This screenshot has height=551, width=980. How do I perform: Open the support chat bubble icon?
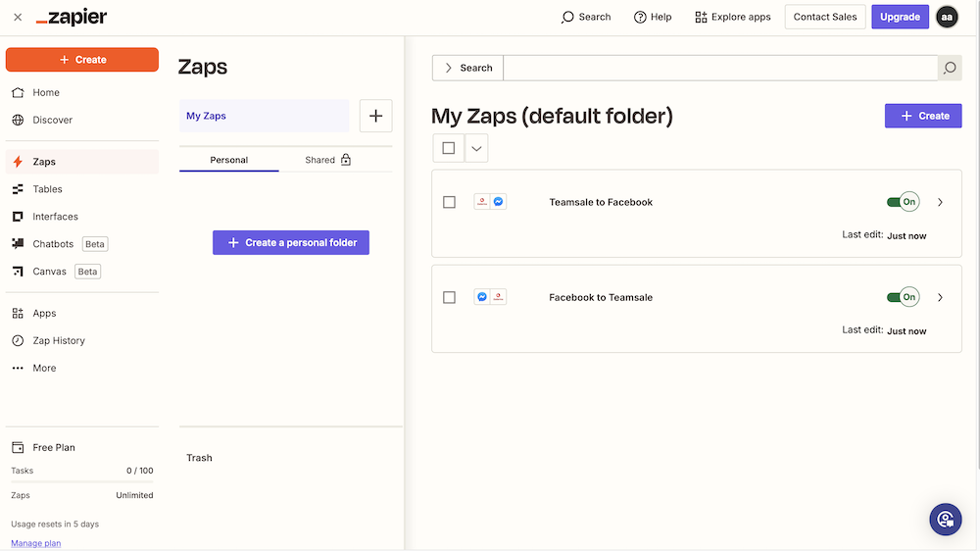(945, 519)
